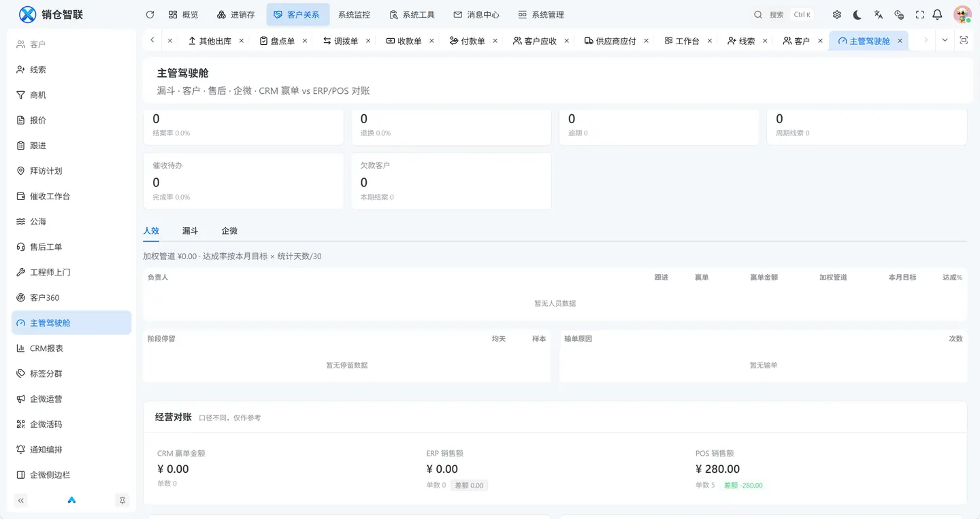Select the 企微 section tab

click(229, 231)
